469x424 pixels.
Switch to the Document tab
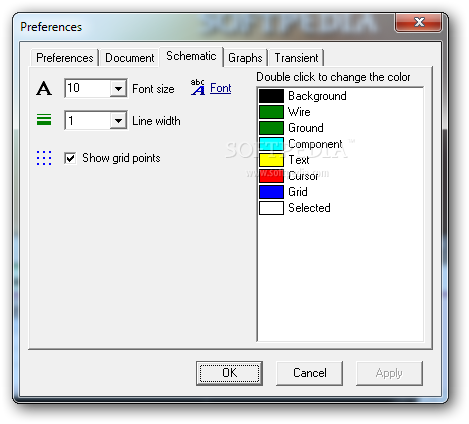129,58
